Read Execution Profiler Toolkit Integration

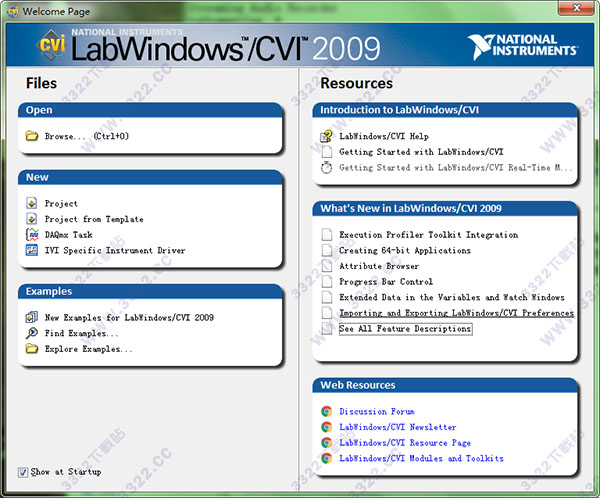[429, 235]
